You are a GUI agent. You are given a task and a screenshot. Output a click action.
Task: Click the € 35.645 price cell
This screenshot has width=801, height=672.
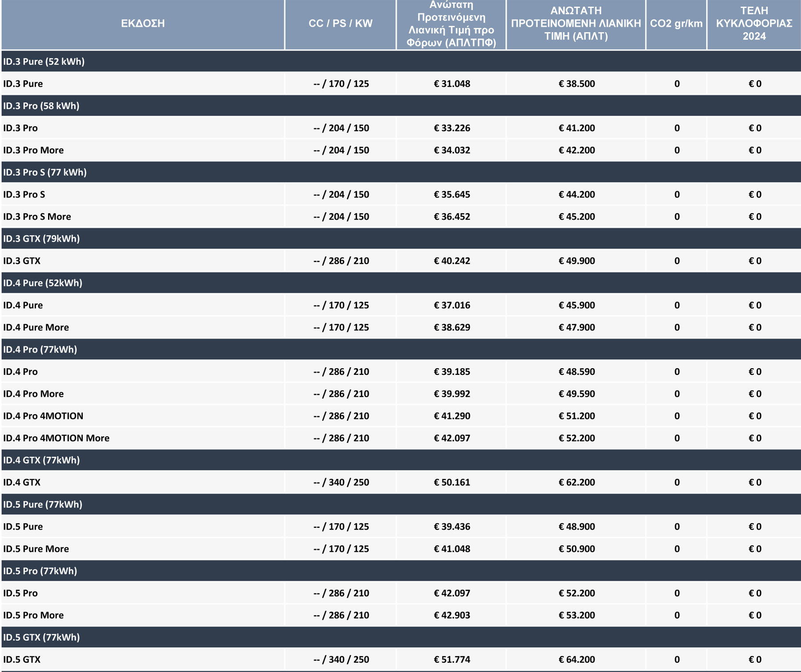click(452, 194)
